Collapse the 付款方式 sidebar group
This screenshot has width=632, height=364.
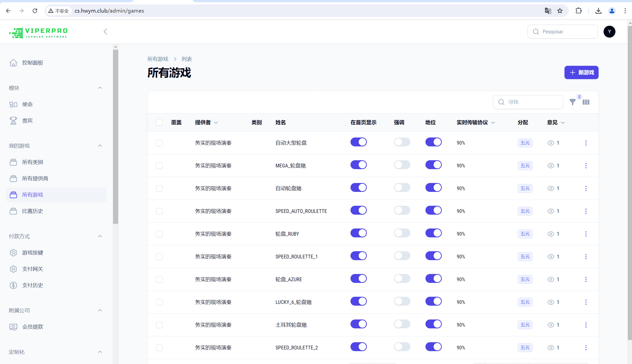tap(100, 236)
